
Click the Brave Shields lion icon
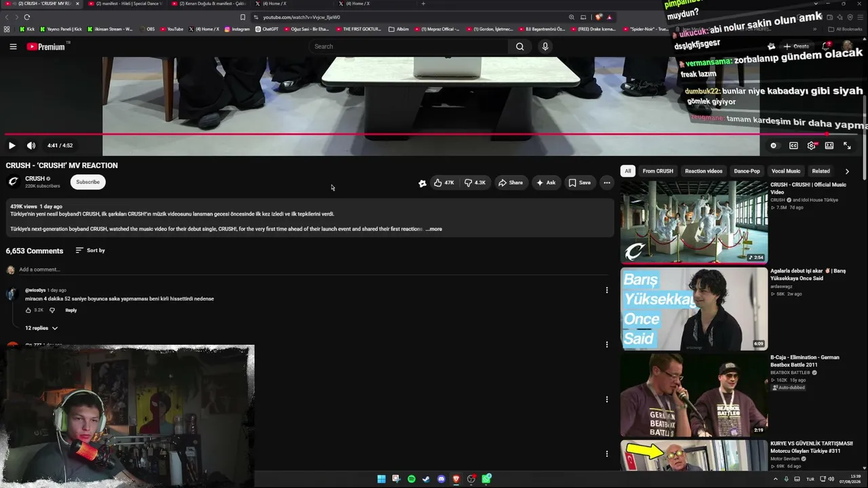[599, 17]
